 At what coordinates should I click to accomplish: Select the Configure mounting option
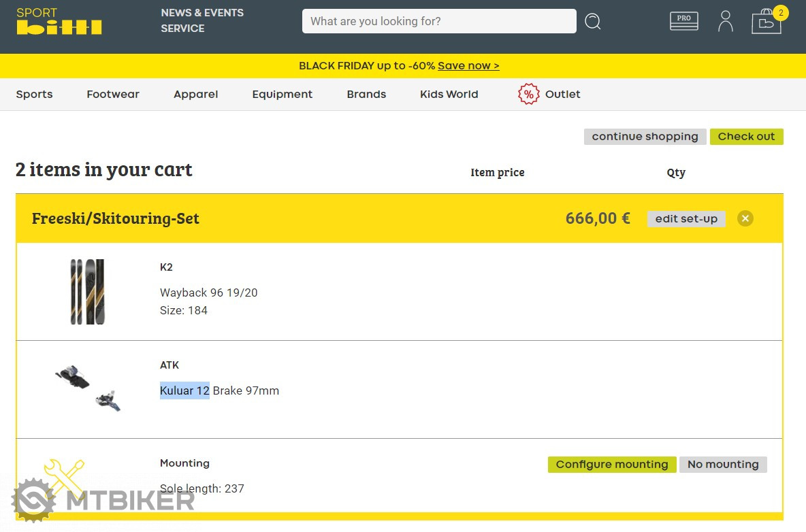coord(611,465)
